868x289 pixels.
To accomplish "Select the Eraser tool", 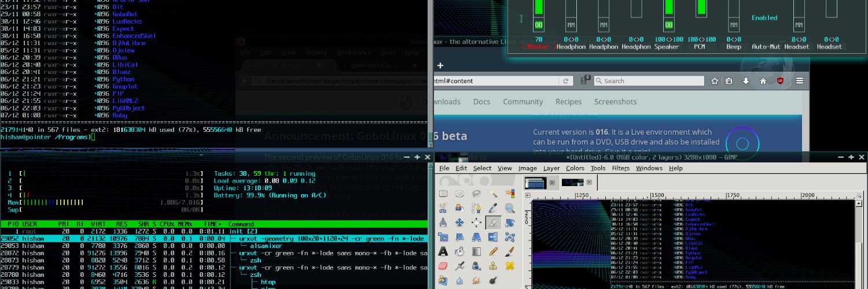I will [443, 266].
